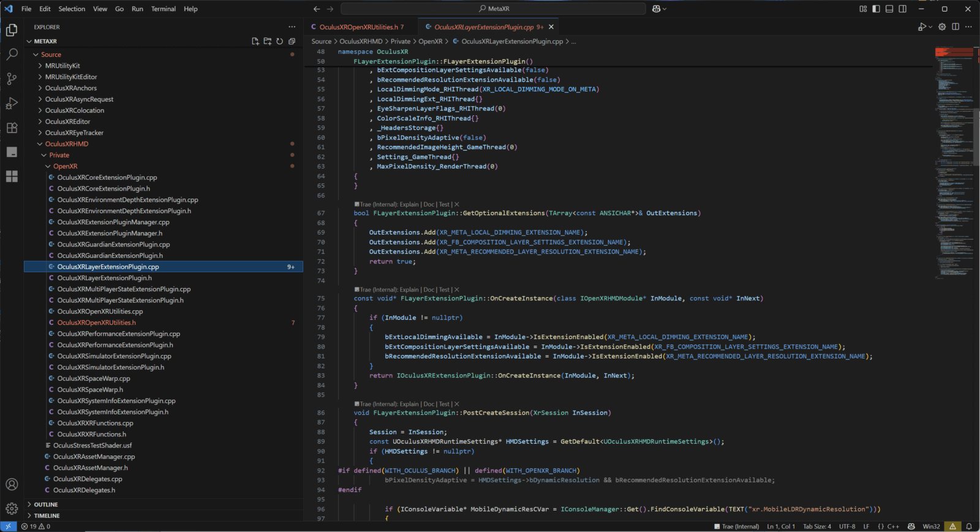Toggle the secondary side bar layout button
Viewport: 980px width, 532px height.
(x=902, y=9)
